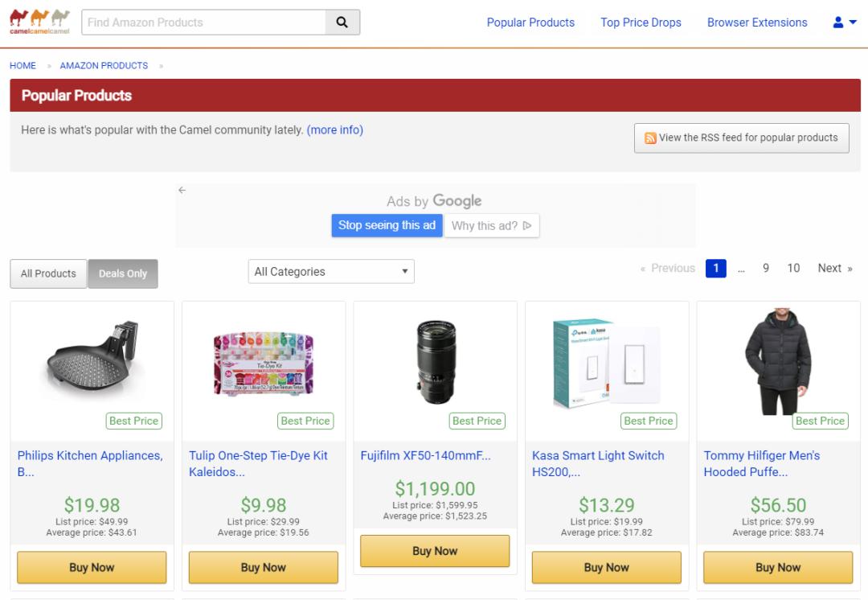
Task: Click the camelcamelcamel logo
Action: pos(39,22)
